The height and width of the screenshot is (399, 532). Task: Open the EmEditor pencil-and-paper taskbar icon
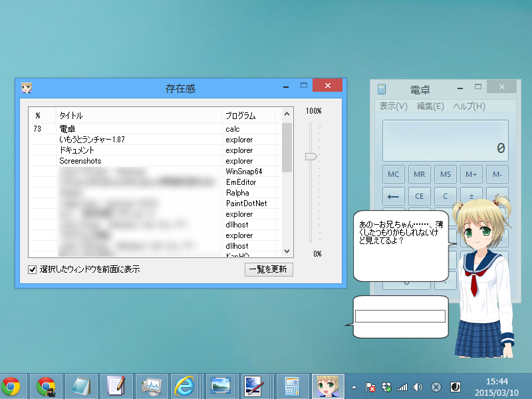click(116, 386)
